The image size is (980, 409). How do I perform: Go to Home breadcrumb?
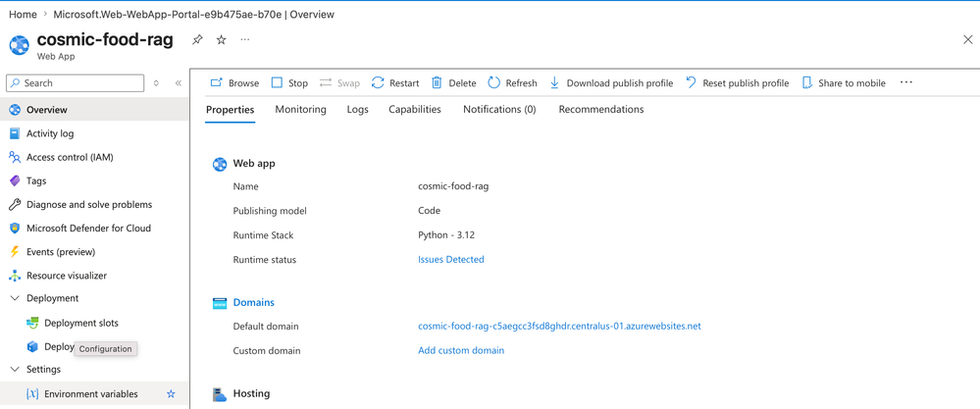(22, 15)
